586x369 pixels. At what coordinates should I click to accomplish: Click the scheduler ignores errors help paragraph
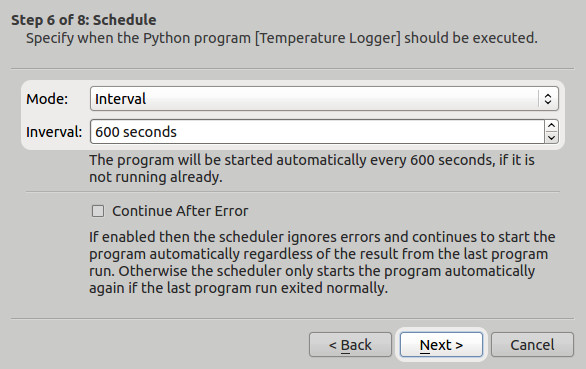[x=322, y=262]
